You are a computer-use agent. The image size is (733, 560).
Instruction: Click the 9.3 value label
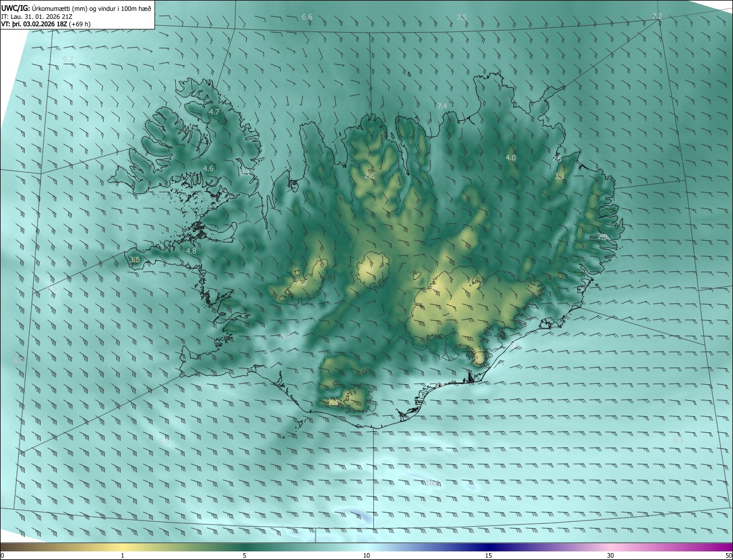678,440
